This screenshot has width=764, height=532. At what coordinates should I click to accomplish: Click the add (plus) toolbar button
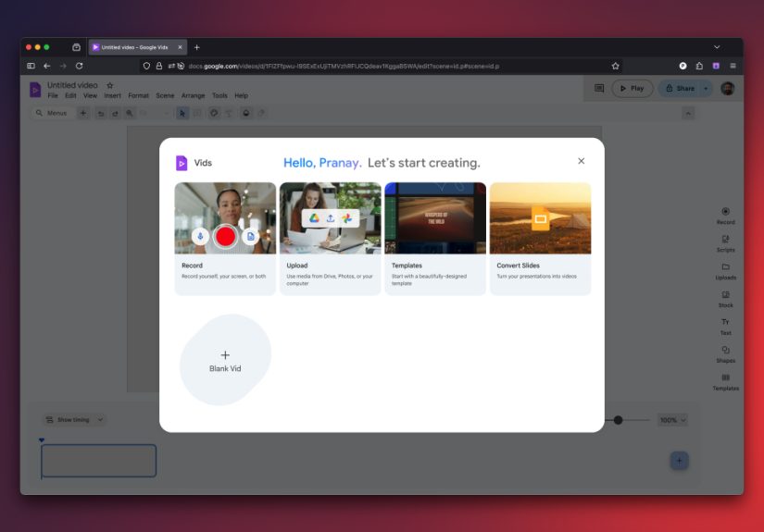click(x=83, y=113)
